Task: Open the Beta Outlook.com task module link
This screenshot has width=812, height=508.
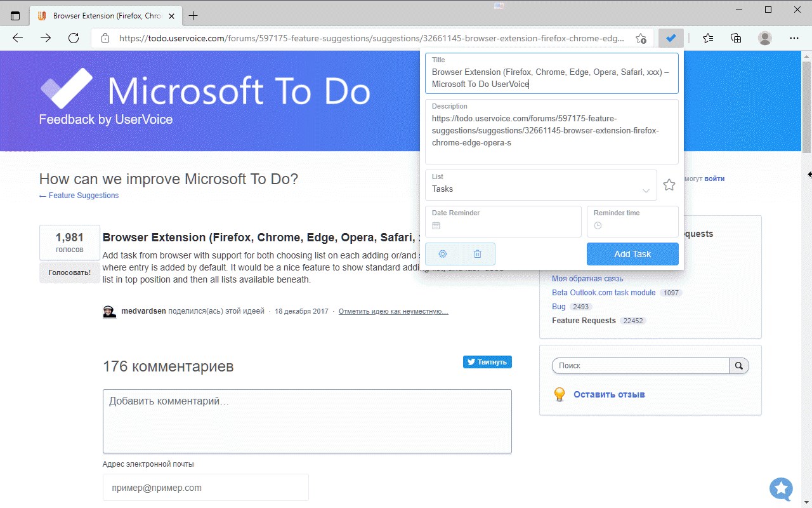Action: pos(604,293)
